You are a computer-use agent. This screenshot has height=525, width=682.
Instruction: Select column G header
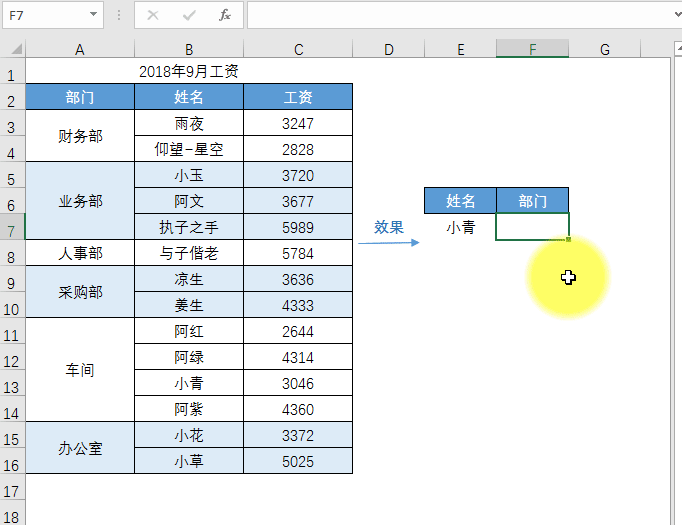(x=605, y=49)
